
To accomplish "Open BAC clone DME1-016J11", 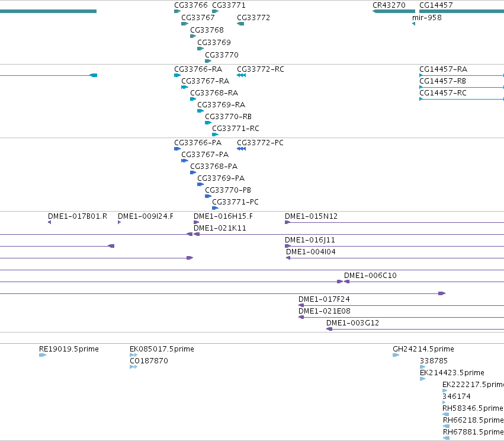I will 310,240.
